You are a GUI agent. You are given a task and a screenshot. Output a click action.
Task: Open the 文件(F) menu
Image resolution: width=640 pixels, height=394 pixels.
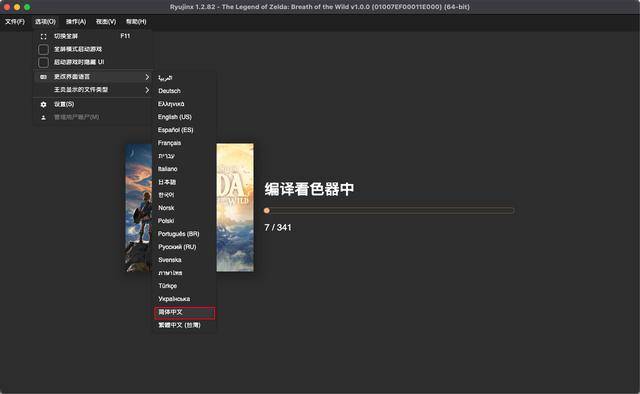point(15,22)
